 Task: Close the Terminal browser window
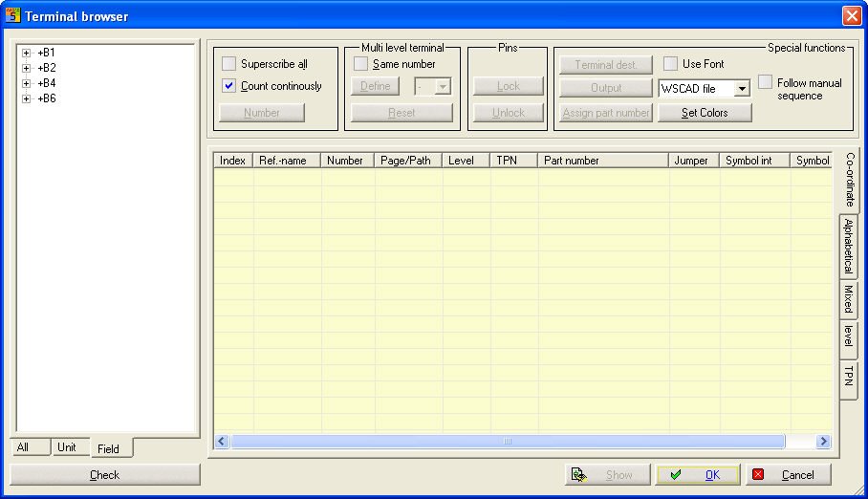pyautogui.click(x=852, y=15)
